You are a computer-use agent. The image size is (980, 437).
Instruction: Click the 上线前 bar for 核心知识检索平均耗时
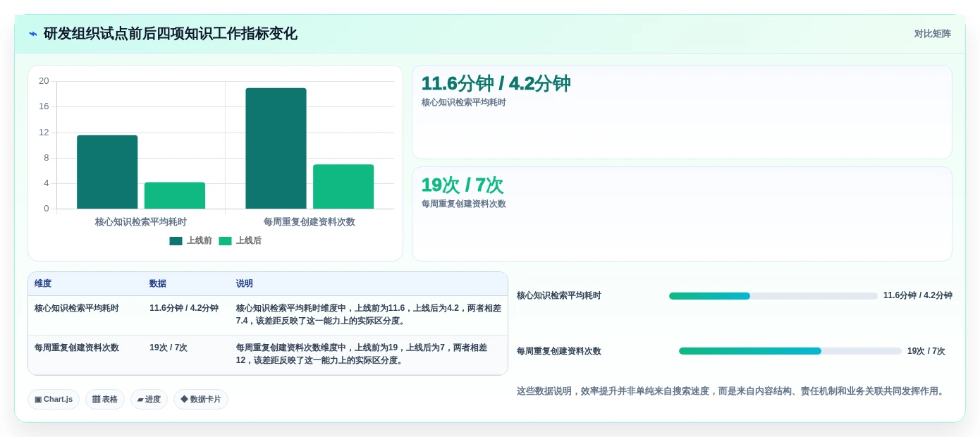pyautogui.click(x=107, y=172)
